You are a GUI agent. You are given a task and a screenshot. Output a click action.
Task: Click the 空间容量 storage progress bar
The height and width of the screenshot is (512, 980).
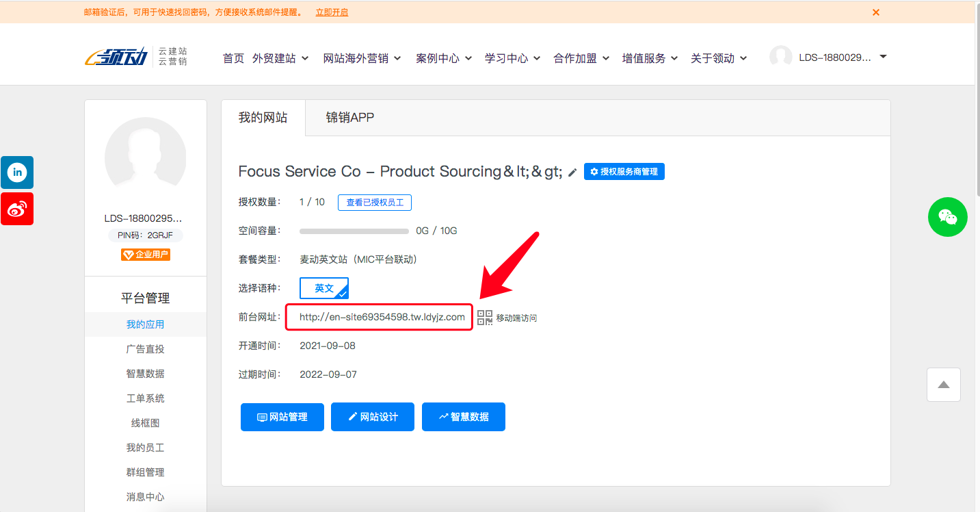click(x=354, y=231)
